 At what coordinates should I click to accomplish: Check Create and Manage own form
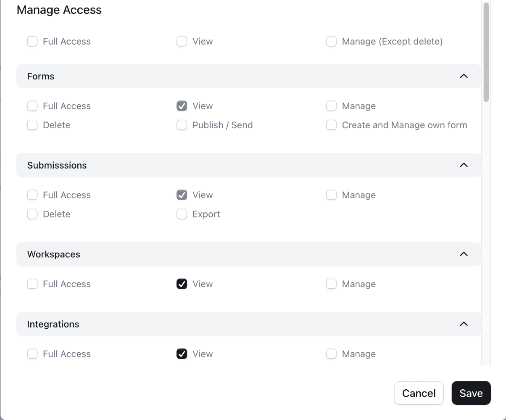click(332, 125)
